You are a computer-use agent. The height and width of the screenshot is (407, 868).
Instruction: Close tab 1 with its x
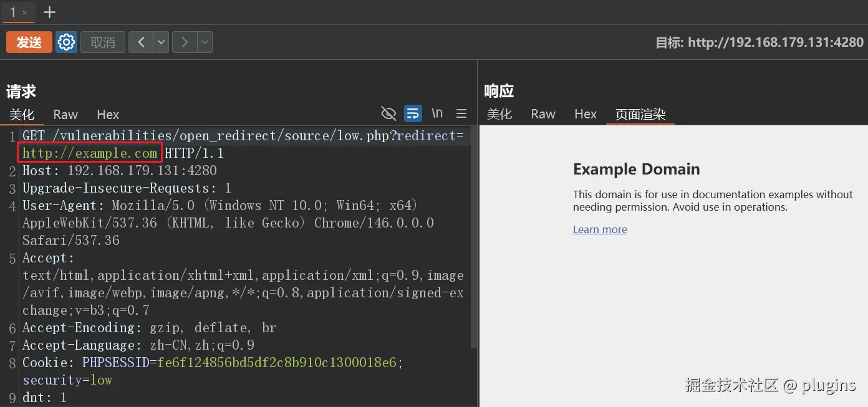[x=24, y=13]
